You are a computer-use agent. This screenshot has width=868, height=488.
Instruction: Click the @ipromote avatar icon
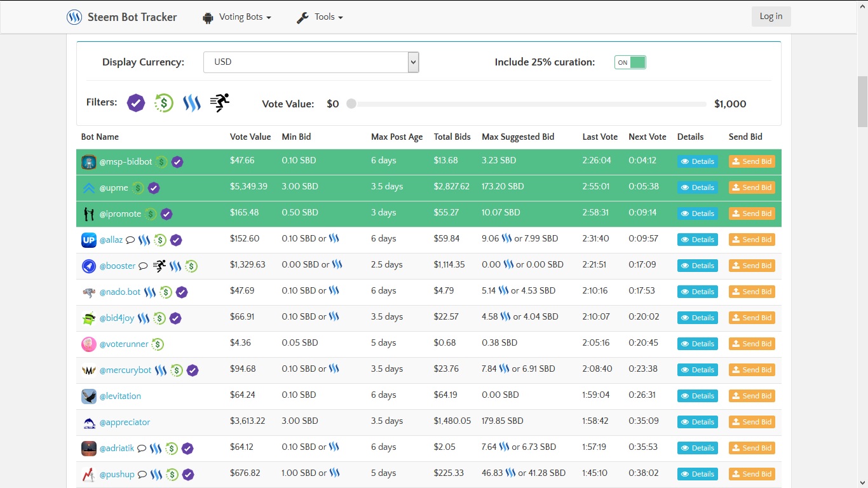[x=89, y=214]
